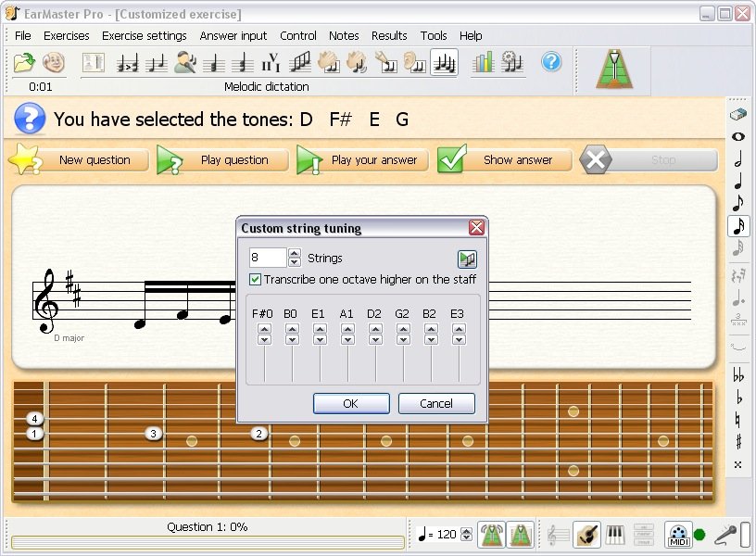Click the microphone input icon
Screen dimensions: 756x556
coord(724,535)
